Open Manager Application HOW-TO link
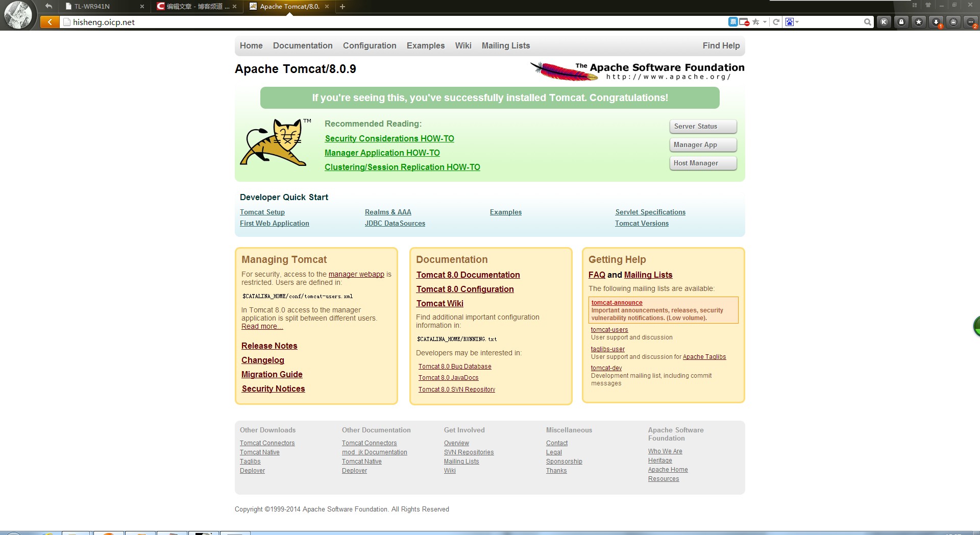This screenshot has width=980, height=535. coord(382,153)
